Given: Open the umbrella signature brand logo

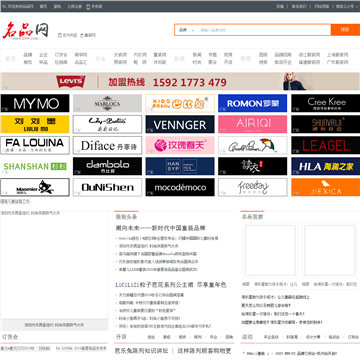Looking at the screenshot, I should point(253,145).
